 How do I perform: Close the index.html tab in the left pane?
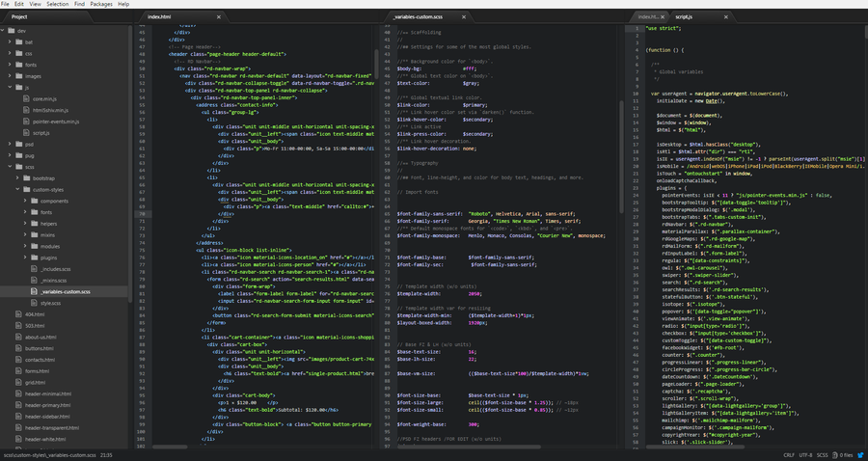[219, 17]
